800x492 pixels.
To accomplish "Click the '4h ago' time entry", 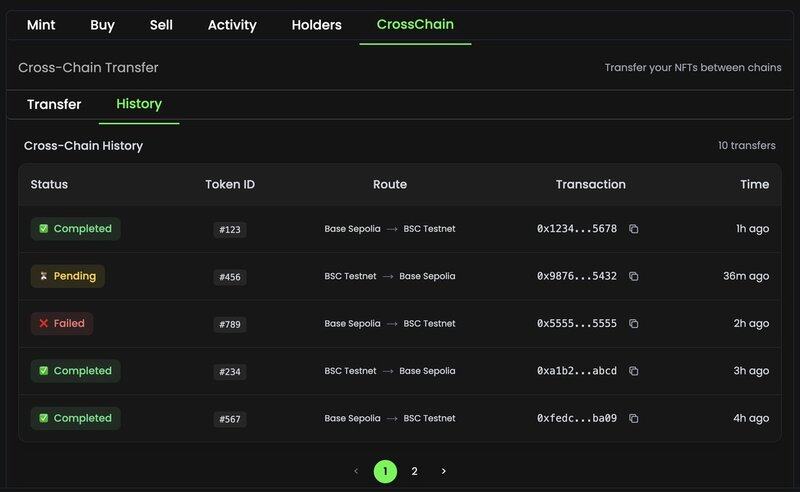I will tap(751, 419).
